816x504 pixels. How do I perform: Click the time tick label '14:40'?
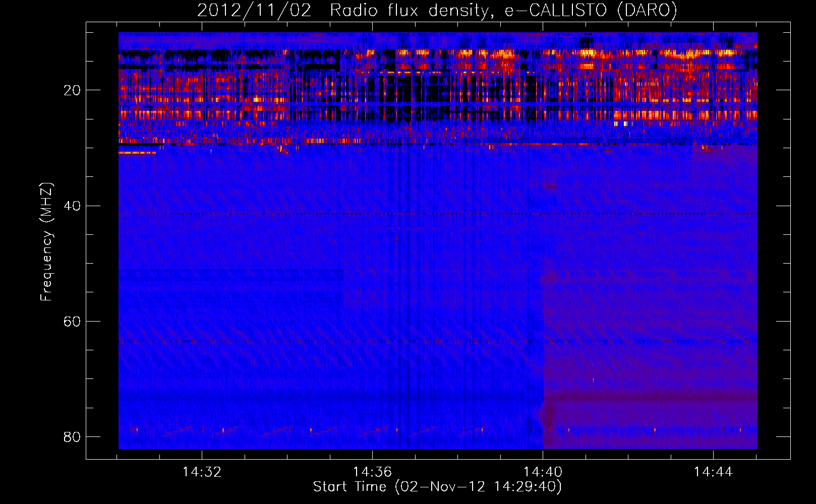(x=543, y=472)
